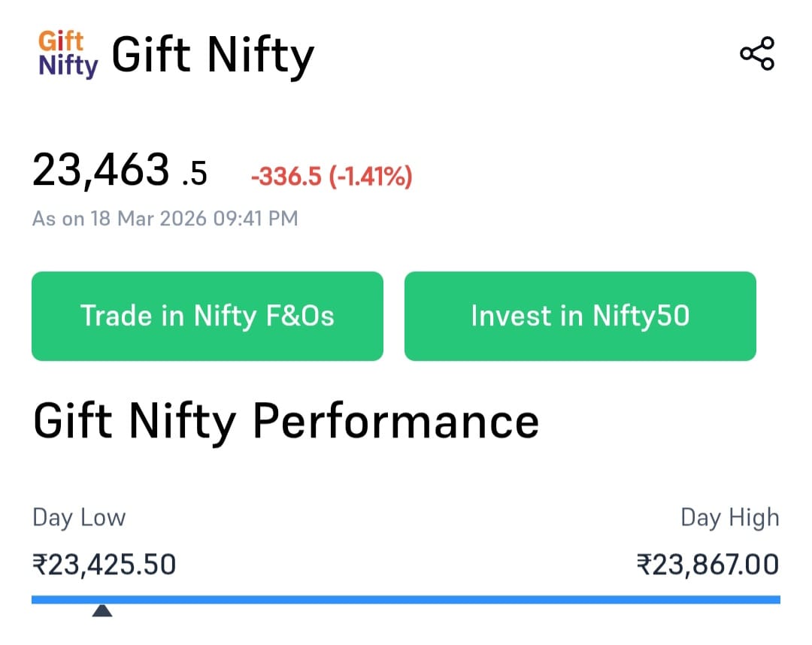Select the ₹23,867.00 day high value
This screenshot has width=812, height=645.
(x=707, y=564)
